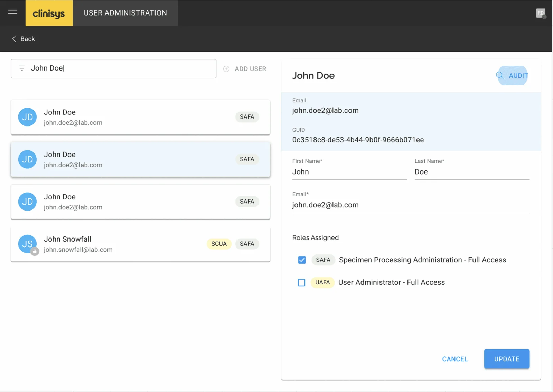Click the filter icon in search box
Image resolution: width=553 pixels, height=392 pixels.
pos(22,68)
